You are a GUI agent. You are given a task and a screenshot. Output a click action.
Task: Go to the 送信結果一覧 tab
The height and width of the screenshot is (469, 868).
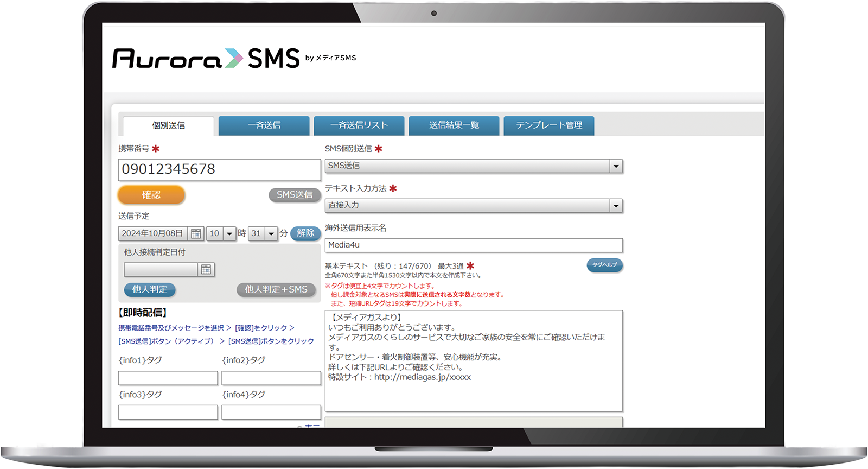454,125
